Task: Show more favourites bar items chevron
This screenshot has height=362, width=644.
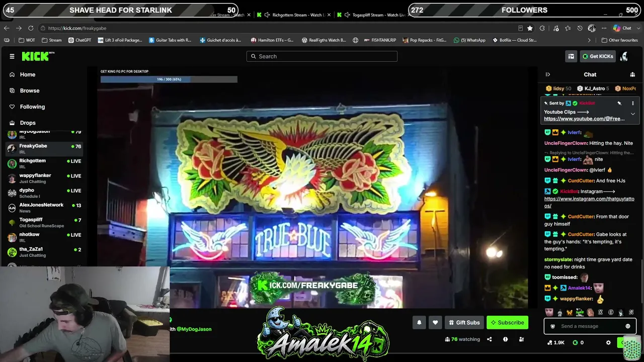Action: coord(589,40)
